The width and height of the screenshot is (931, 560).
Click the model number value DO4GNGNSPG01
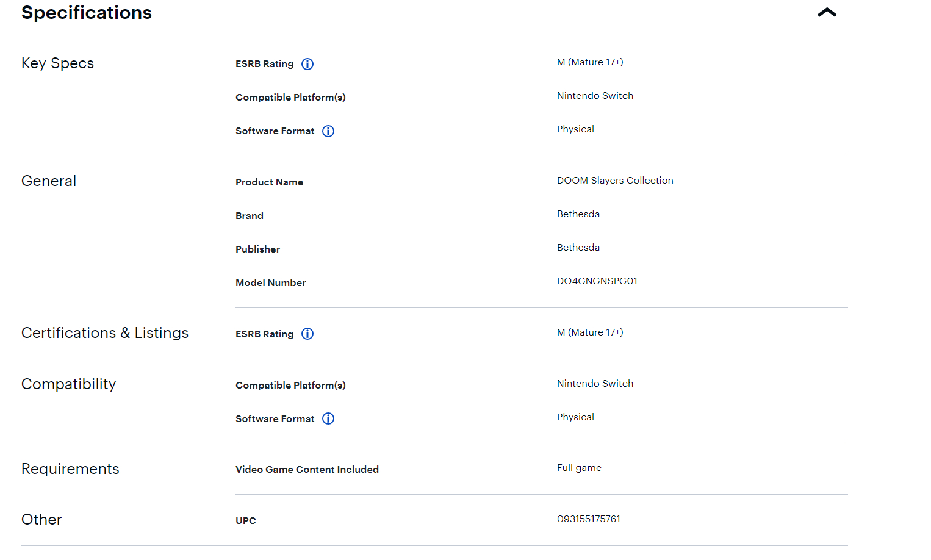597,281
